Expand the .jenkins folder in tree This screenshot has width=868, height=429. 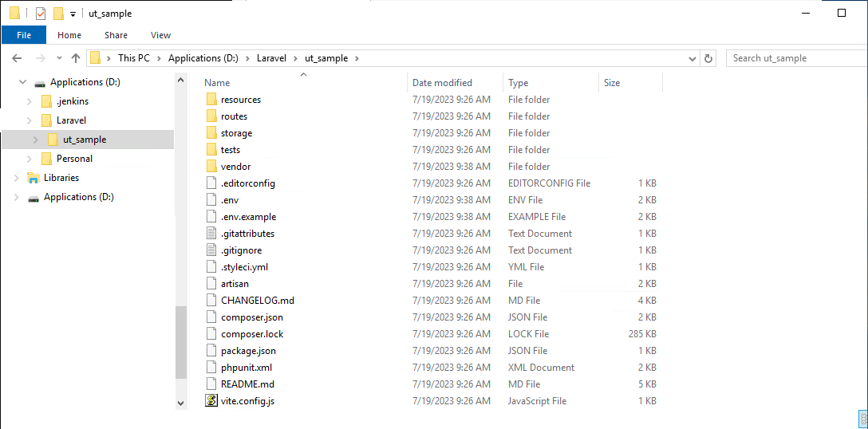[x=30, y=101]
